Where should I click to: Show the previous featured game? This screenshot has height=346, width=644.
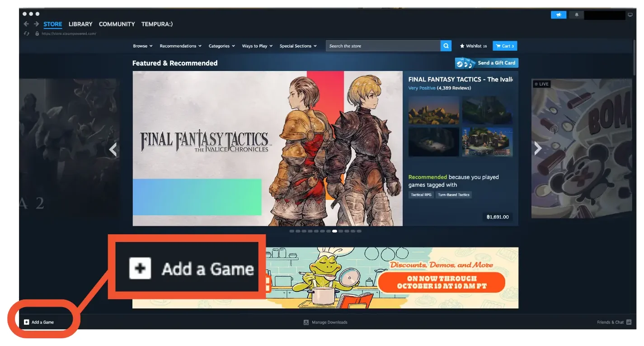tap(113, 149)
